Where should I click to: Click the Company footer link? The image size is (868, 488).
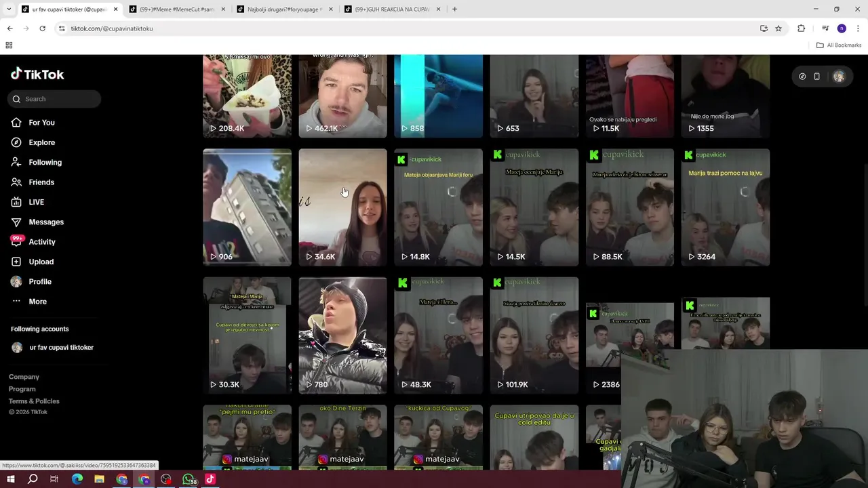tap(24, 377)
